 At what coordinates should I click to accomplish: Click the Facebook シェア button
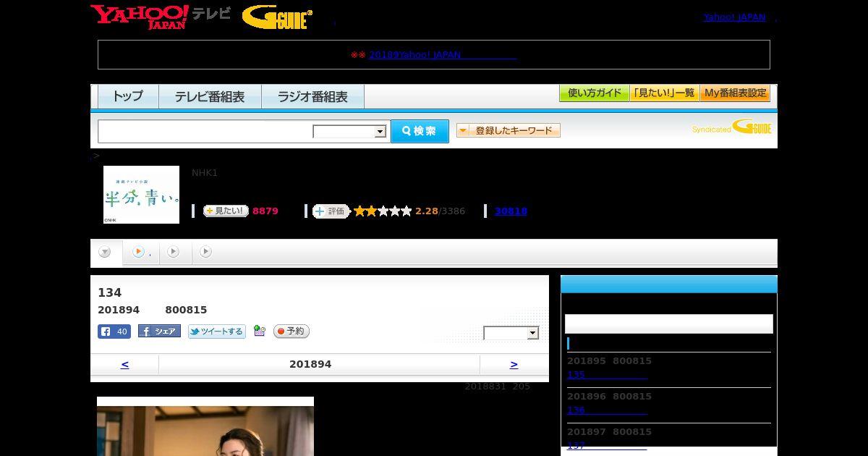click(x=159, y=331)
